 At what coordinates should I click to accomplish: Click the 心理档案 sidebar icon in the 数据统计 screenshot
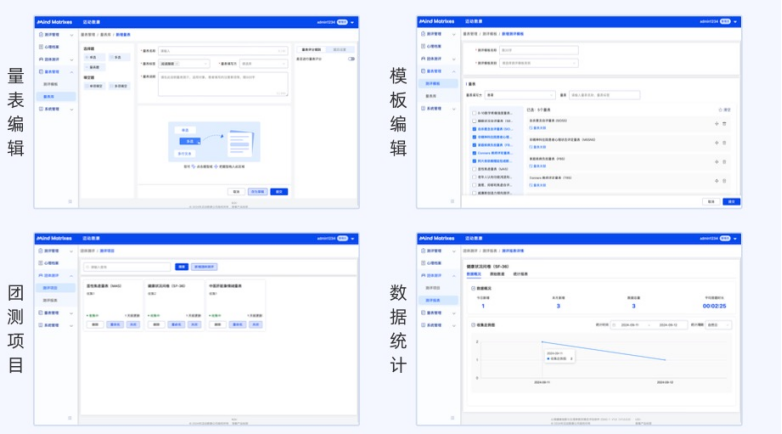(x=423, y=263)
